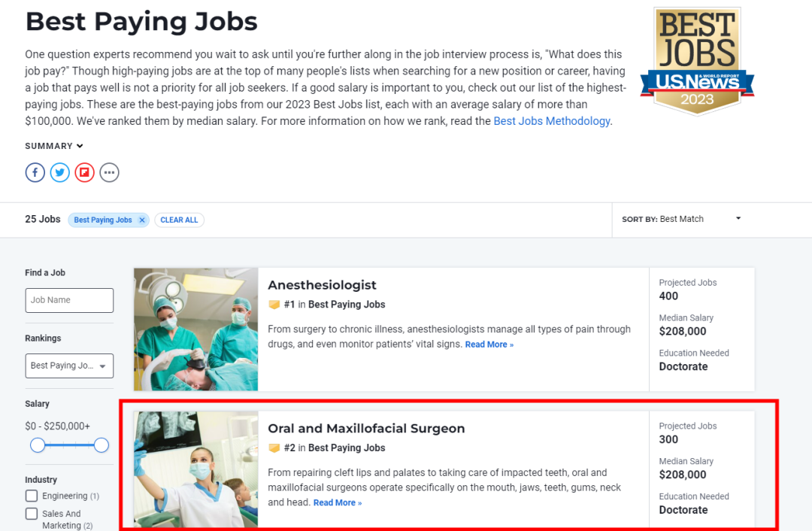Focus the Job Name search field
This screenshot has height=531, width=812.
click(69, 300)
